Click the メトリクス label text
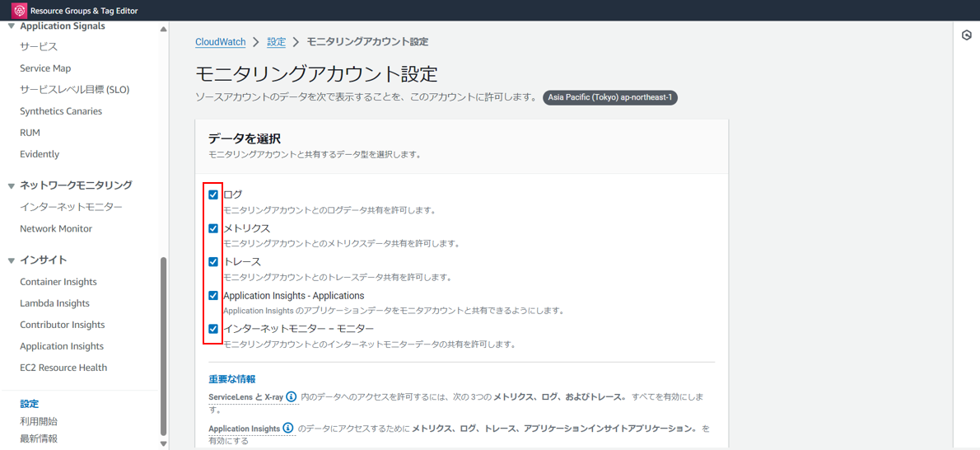The height and width of the screenshot is (450, 980). click(247, 228)
